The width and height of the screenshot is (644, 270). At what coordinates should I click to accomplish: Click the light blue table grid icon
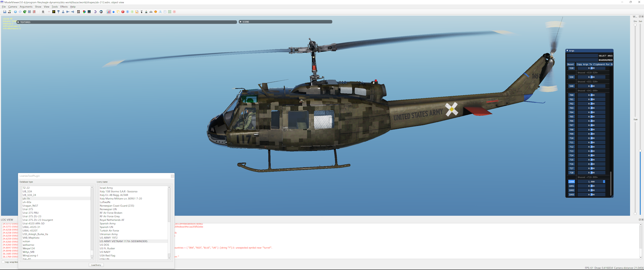pyautogui.click(x=165, y=12)
